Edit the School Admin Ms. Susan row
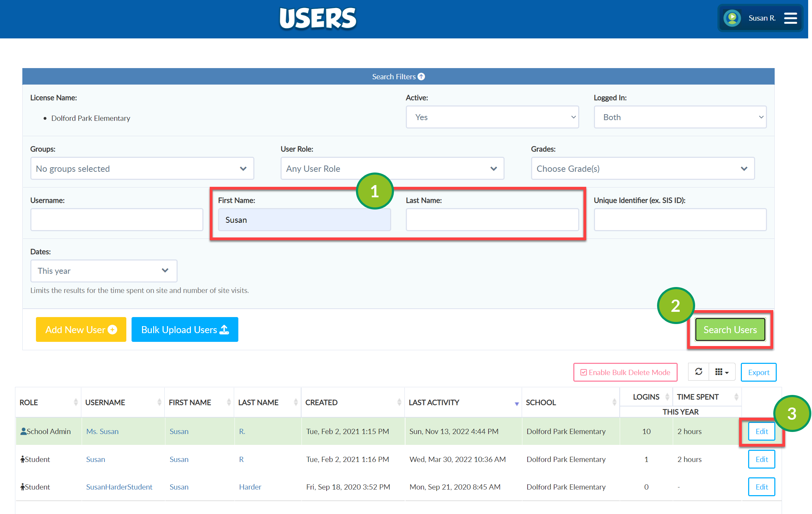Screen dimensions: 812x514 pos(761,431)
